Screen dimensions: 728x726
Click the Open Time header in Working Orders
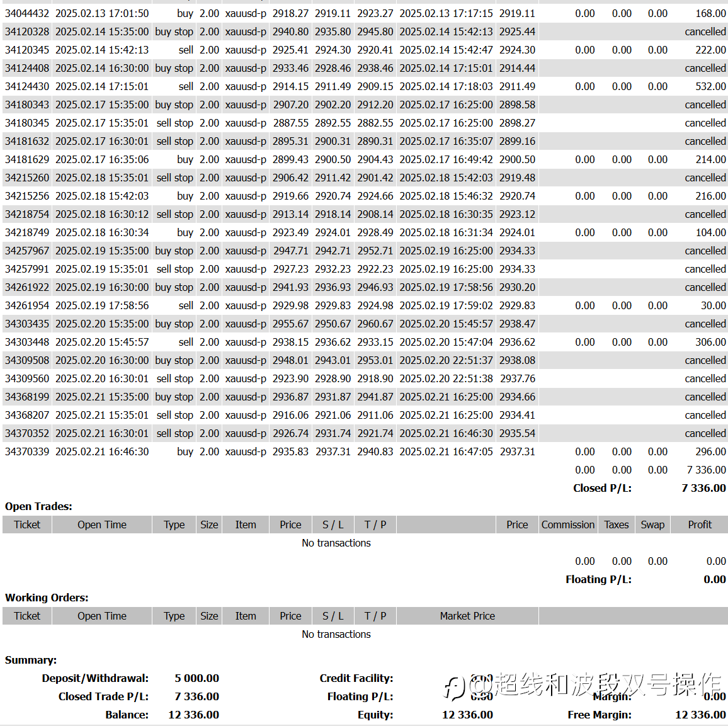101,616
